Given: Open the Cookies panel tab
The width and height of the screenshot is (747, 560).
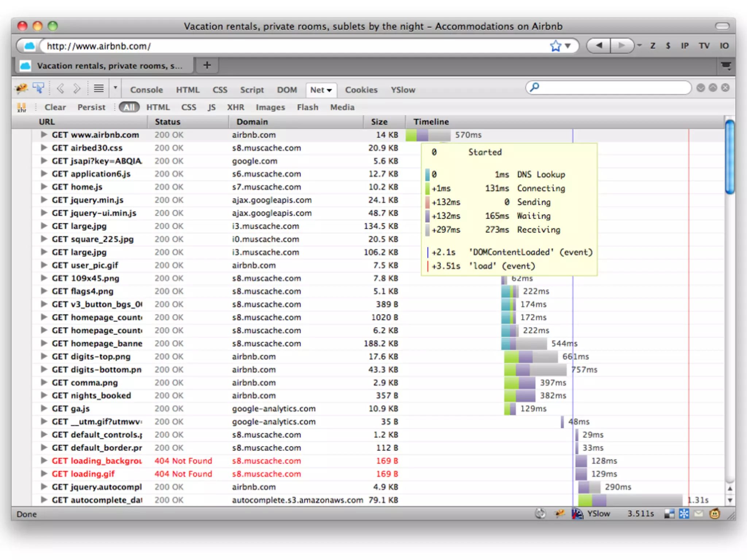Looking at the screenshot, I should [361, 90].
